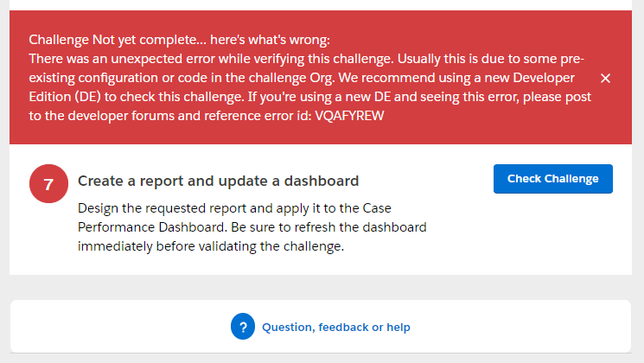Dismiss the red error banner
This screenshot has width=644, height=363.
605,79
